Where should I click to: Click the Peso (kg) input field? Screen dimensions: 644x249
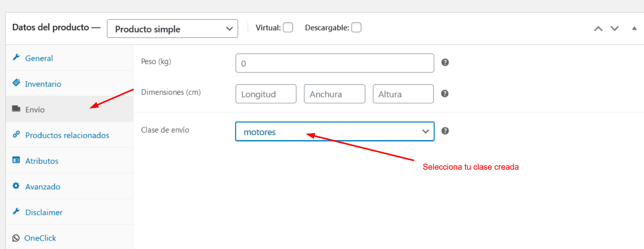tap(335, 63)
